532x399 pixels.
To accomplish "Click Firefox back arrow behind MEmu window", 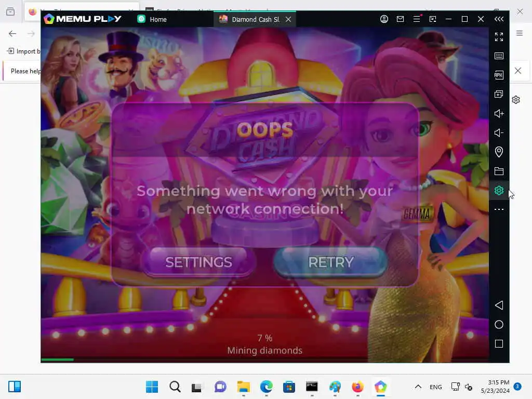I will pos(12,33).
